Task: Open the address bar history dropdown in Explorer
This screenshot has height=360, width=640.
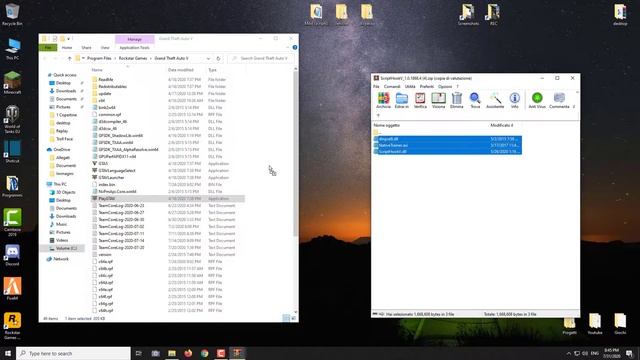Action: [208, 58]
